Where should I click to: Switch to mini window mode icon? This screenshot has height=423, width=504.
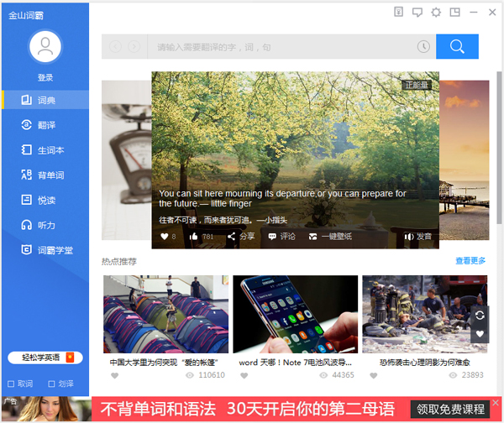(x=454, y=13)
